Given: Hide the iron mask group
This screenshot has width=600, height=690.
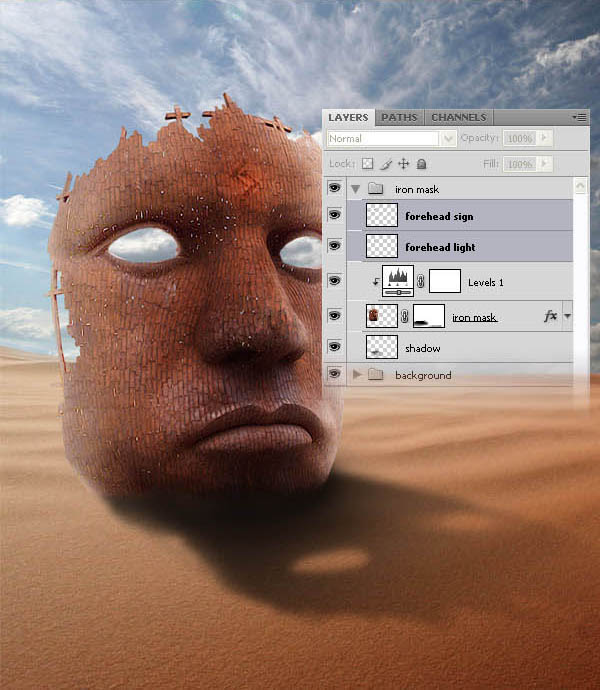Looking at the screenshot, I should coord(335,188).
